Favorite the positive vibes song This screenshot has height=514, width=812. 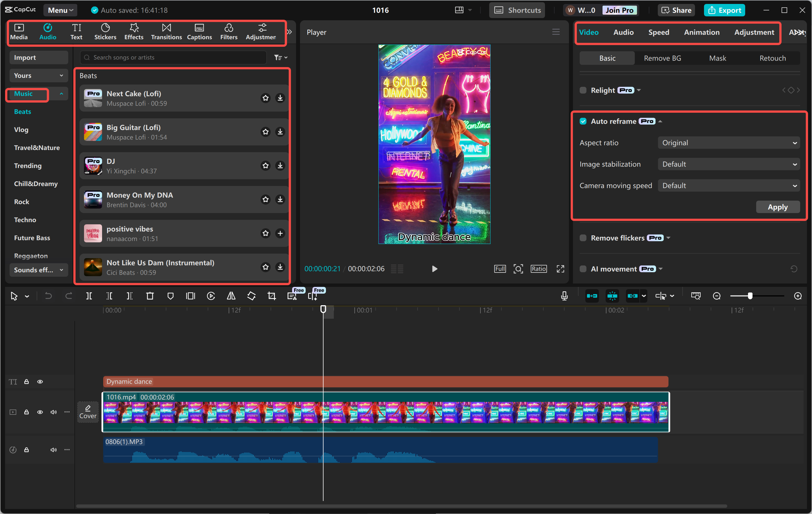[266, 233]
